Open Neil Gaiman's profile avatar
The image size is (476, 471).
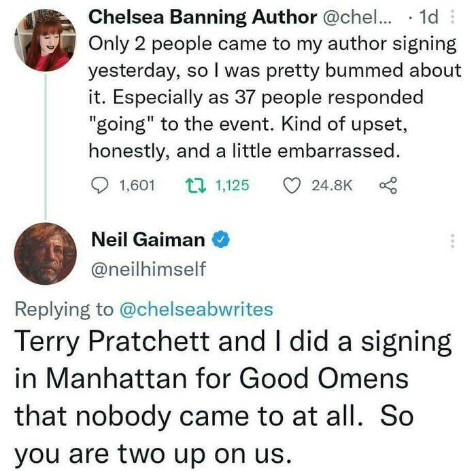tap(45, 253)
